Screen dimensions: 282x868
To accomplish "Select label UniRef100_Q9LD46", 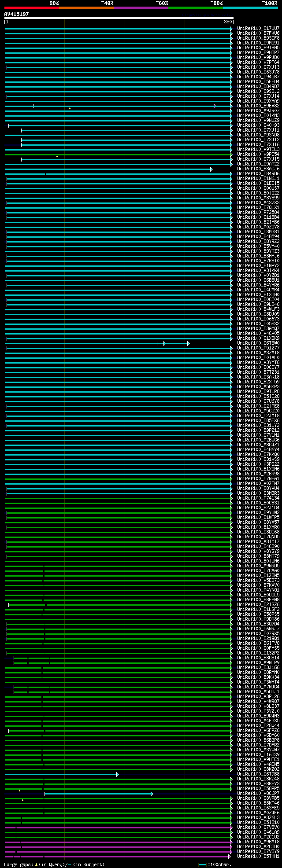I will click(x=258, y=305).
